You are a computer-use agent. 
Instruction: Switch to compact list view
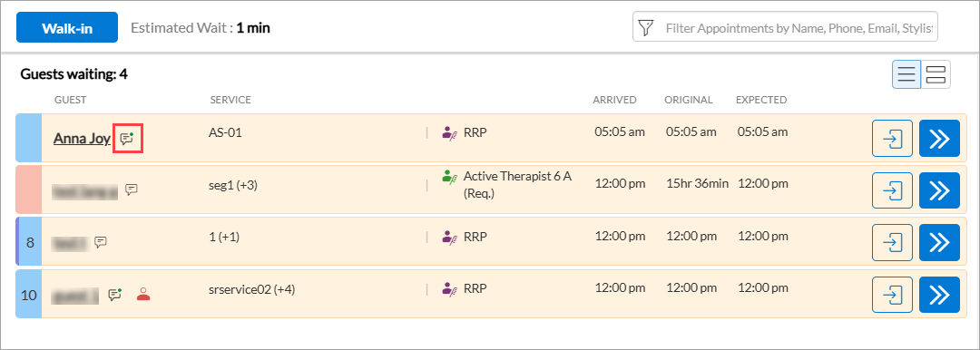tap(906, 74)
